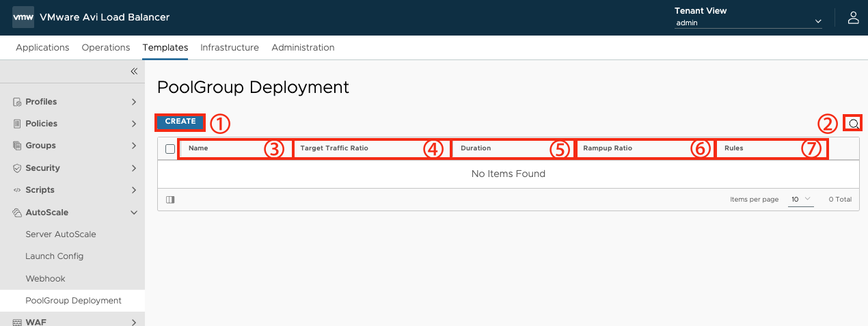Click the '0 Total' count text
Screen dimensions: 868x326
(840, 200)
